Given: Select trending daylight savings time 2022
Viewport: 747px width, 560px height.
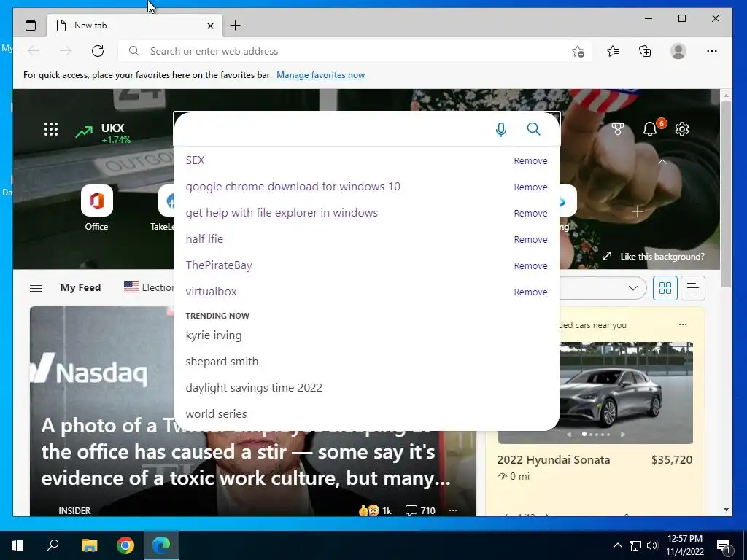Looking at the screenshot, I should tap(254, 388).
